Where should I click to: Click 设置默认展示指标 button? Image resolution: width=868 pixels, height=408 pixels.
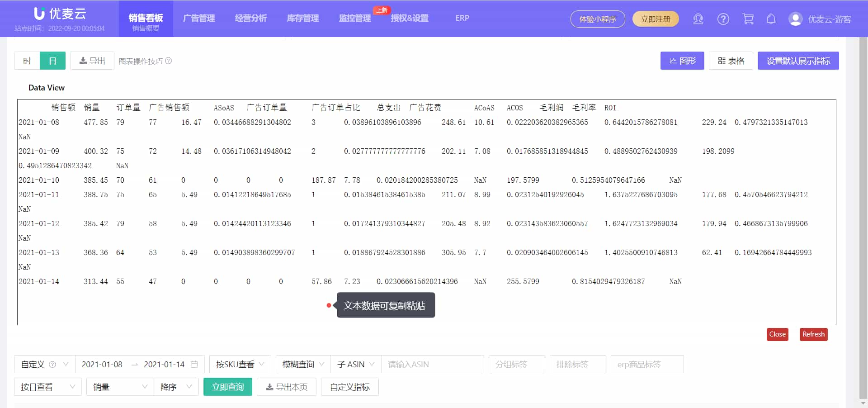click(x=798, y=61)
